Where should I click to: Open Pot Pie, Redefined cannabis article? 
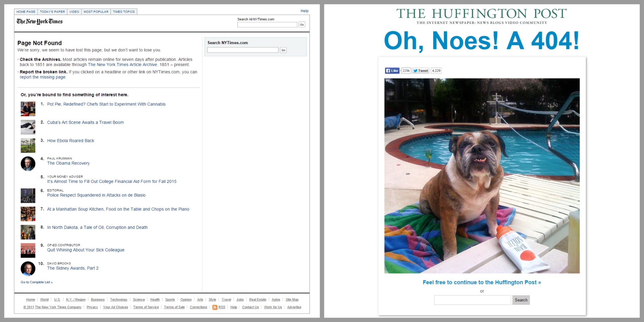[x=106, y=104]
